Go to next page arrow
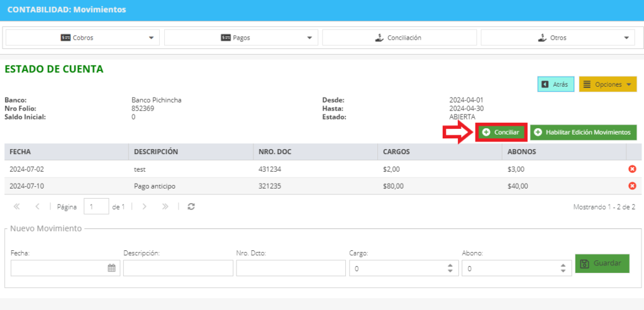Image resolution: width=644 pixels, height=310 pixels. pyautogui.click(x=144, y=206)
